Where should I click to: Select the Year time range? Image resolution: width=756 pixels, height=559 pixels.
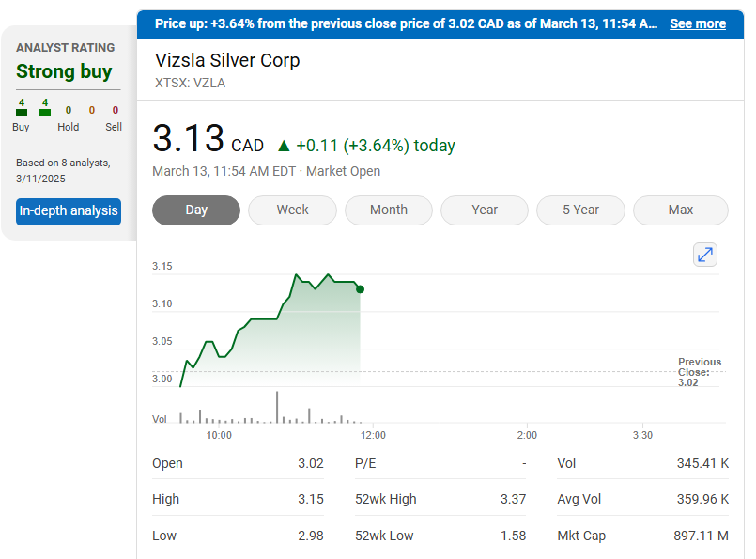click(485, 210)
